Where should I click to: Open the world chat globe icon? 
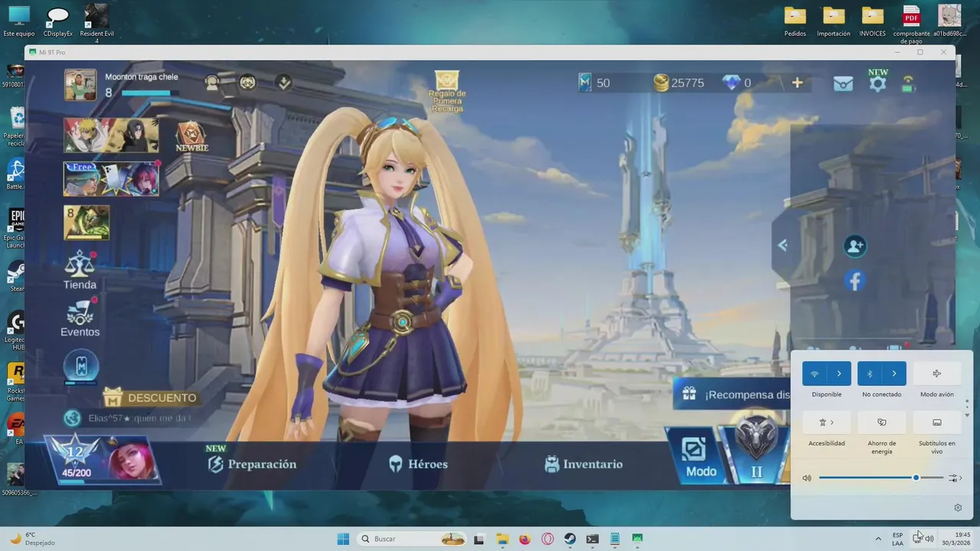point(73,418)
